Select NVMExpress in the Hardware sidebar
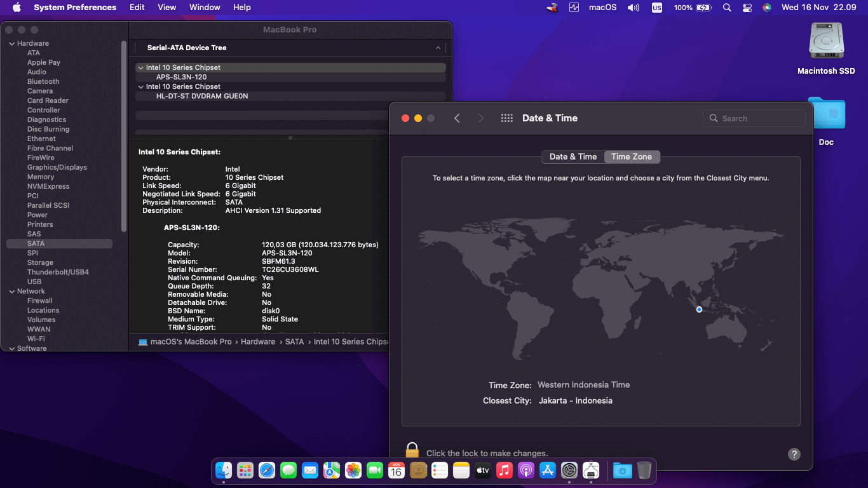This screenshot has width=868, height=488. point(48,186)
